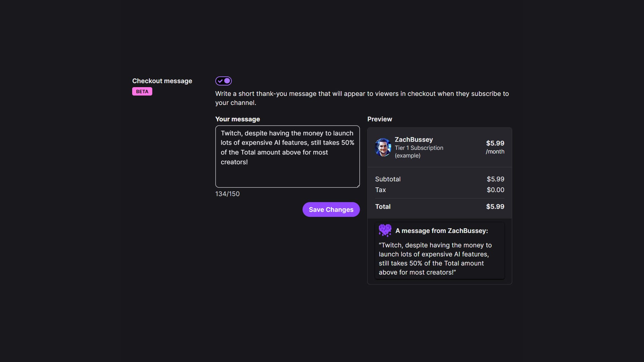Viewport: 644px width, 362px height.
Task: Click the Save Changes button
Action: coord(331,209)
